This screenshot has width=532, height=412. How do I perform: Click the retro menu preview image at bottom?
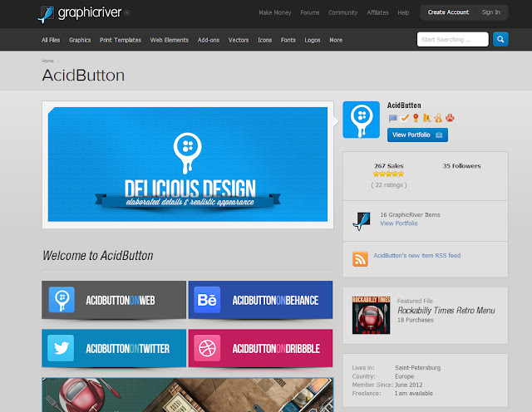point(188,395)
